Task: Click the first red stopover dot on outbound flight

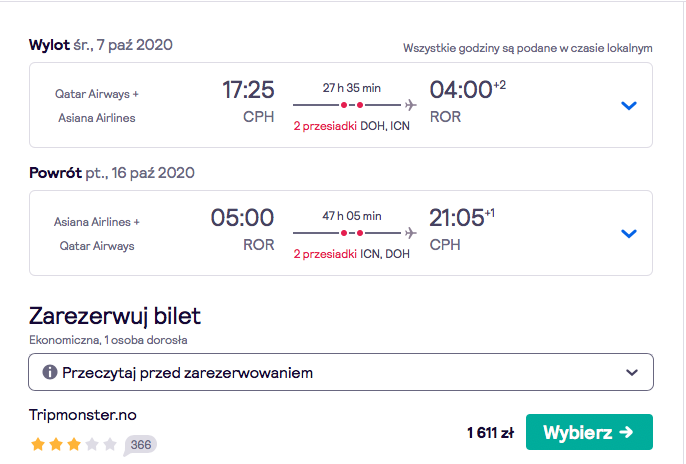Action: pos(344,105)
